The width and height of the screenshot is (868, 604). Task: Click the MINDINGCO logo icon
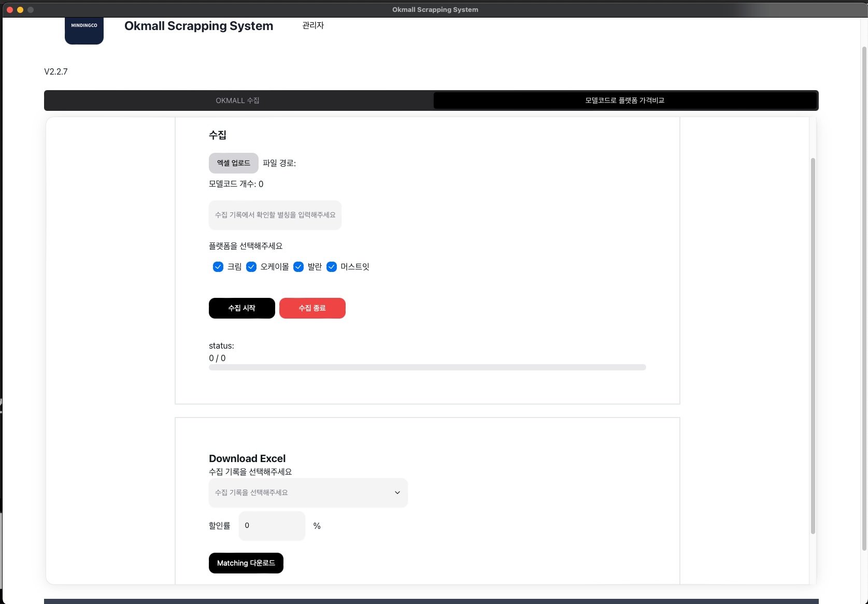pyautogui.click(x=84, y=30)
